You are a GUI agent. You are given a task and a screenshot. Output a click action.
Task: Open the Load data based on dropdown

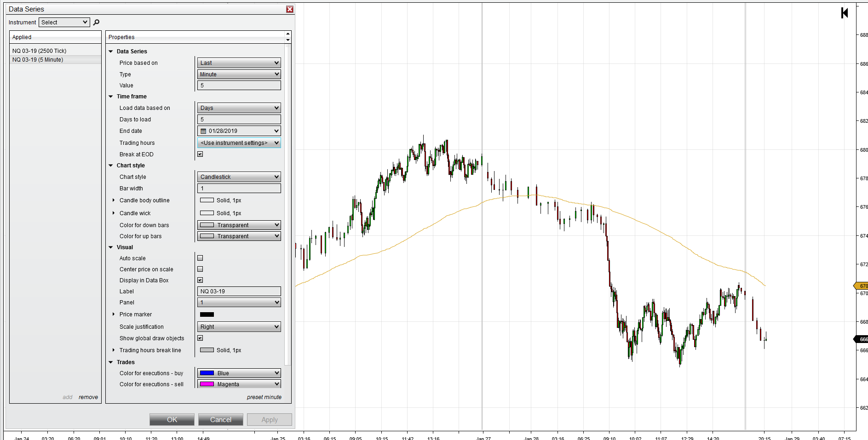point(239,108)
